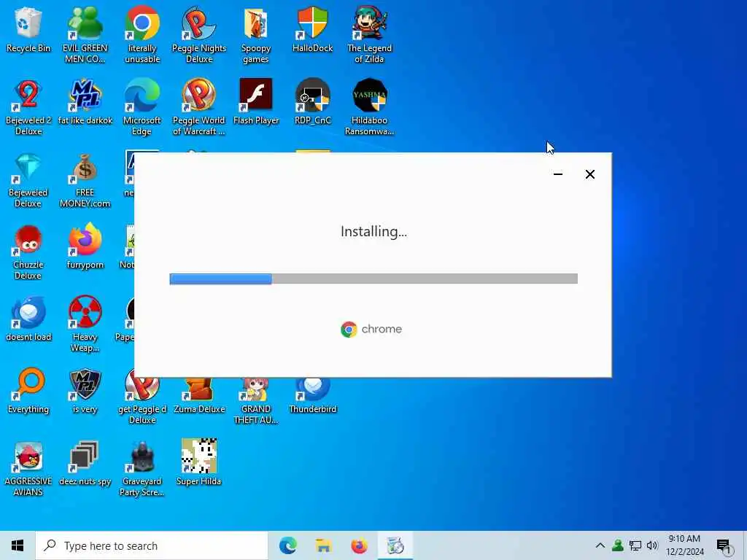Image resolution: width=747 pixels, height=560 pixels.
Task: Select the Super Hilda icon
Action: coord(198,463)
